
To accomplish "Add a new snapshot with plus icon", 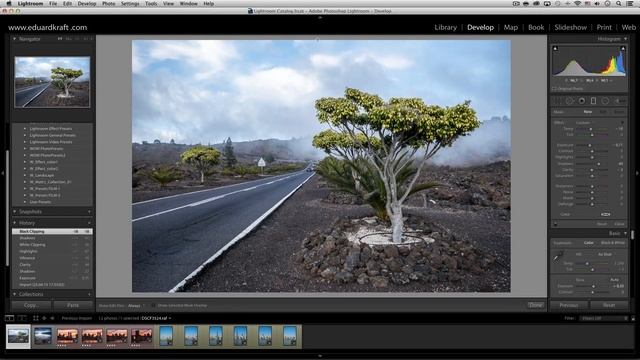I will [89, 212].
